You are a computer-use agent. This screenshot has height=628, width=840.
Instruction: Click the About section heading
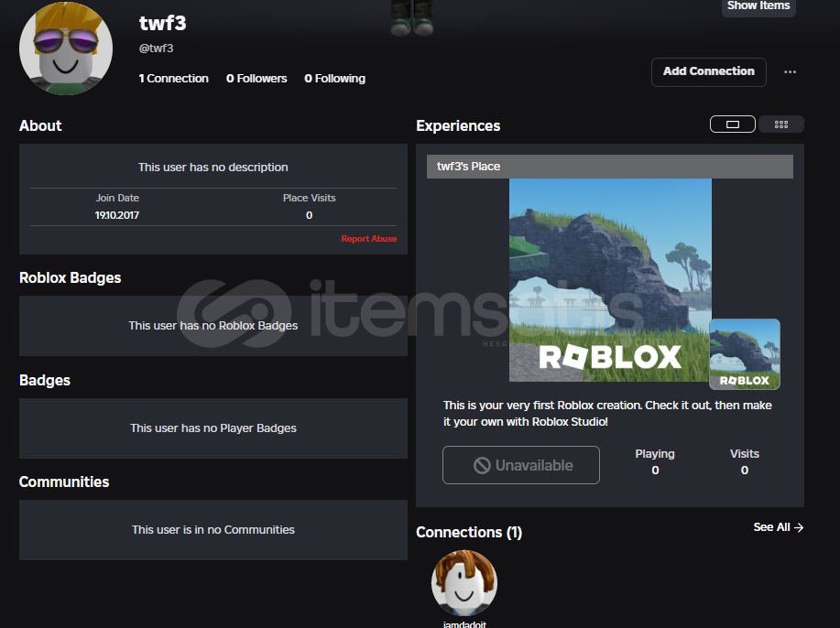pyautogui.click(x=40, y=125)
